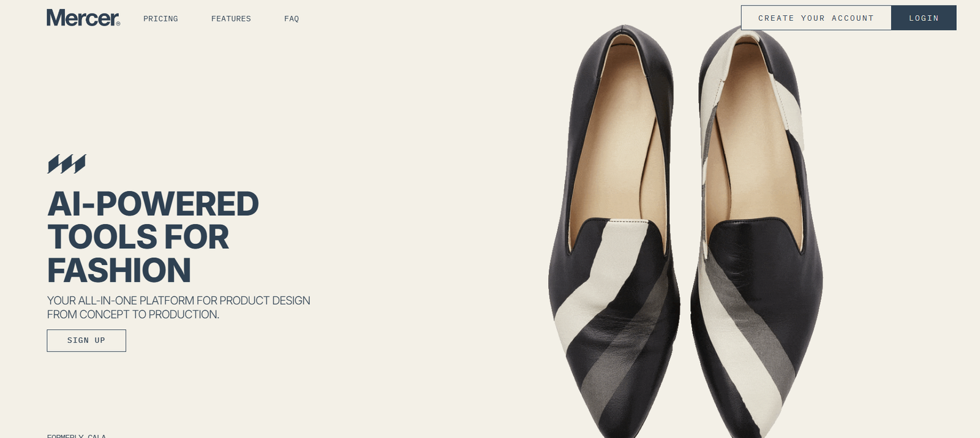Hit the Sign Up button
980x438 pixels.
(86, 341)
